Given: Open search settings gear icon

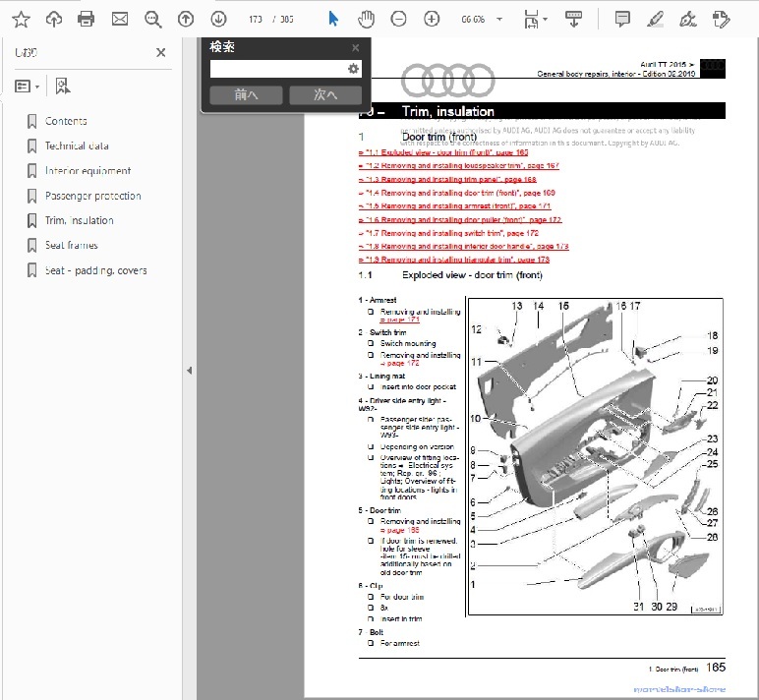Looking at the screenshot, I should tap(353, 69).
